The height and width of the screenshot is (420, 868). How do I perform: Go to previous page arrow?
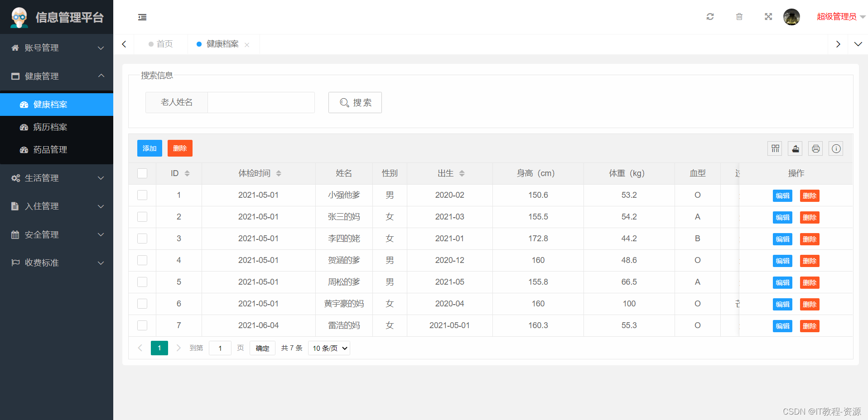(140, 348)
